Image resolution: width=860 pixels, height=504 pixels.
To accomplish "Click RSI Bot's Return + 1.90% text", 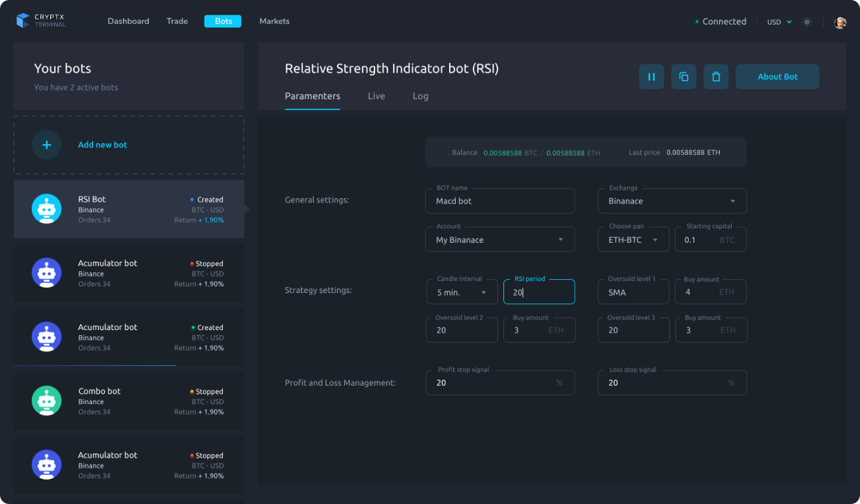I will tap(199, 220).
